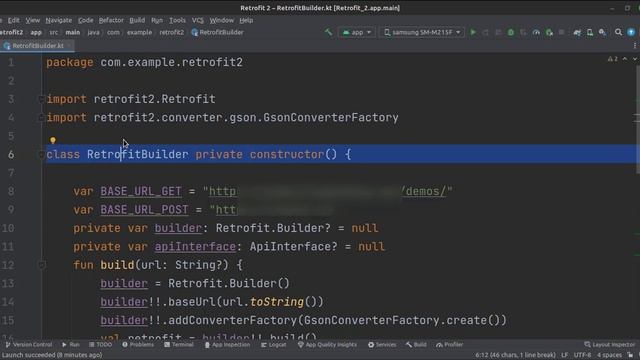
Task: Open the Run tool window at bottom
Action: 71,345
